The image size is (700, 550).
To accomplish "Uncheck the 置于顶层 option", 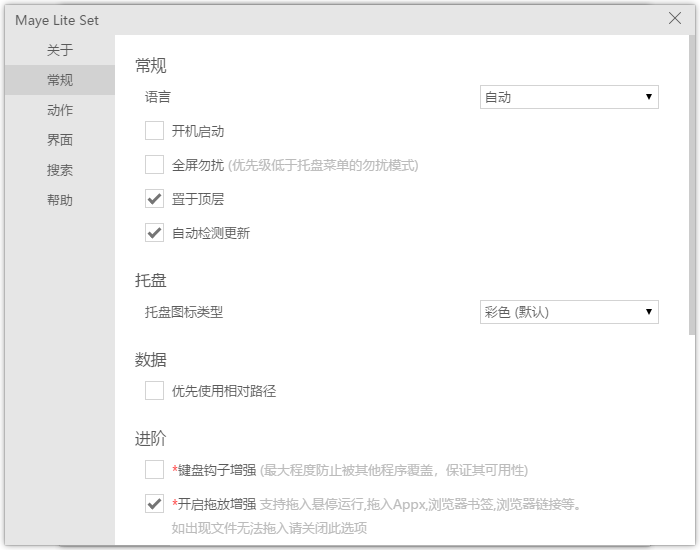I will point(154,199).
